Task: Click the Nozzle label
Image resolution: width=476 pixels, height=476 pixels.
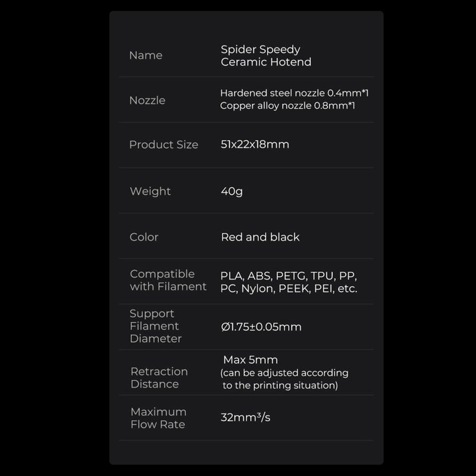Action: (x=147, y=100)
